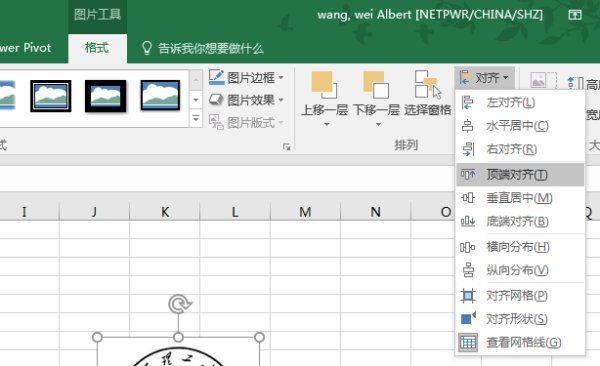600x366 pixels.
Task: Select 顶端对齐 (Align Top) option
Action: click(520, 175)
